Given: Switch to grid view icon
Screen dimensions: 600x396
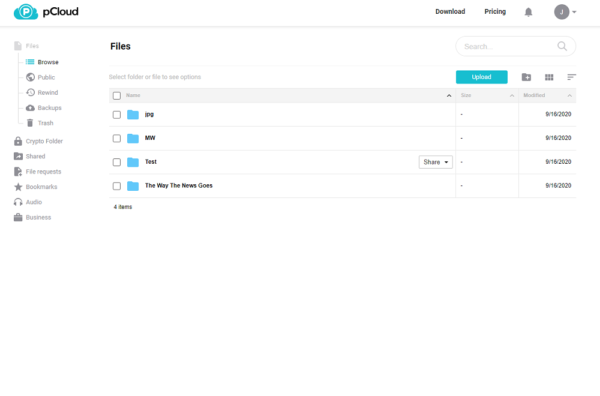Looking at the screenshot, I should [549, 77].
